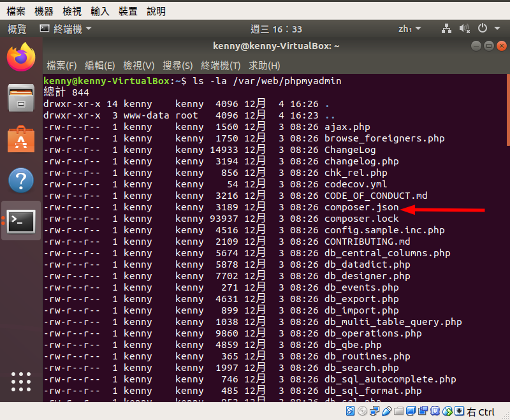
Task: Click the www-data owner in the listing
Action: tap(147, 115)
